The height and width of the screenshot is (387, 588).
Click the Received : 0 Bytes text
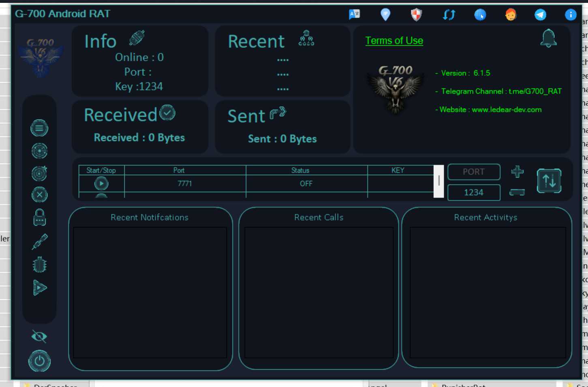[x=139, y=138]
